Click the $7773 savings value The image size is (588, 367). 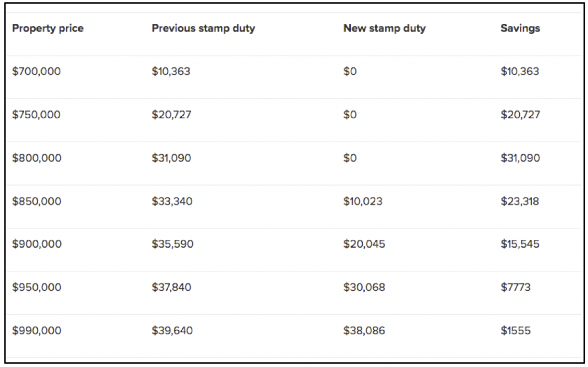pyautogui.click(x=516, y=287)
